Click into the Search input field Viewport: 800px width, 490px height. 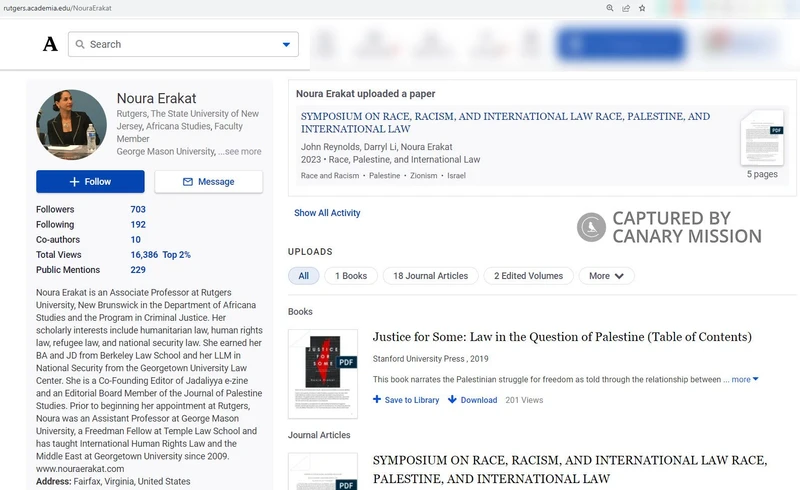click(x=183, y=44)
